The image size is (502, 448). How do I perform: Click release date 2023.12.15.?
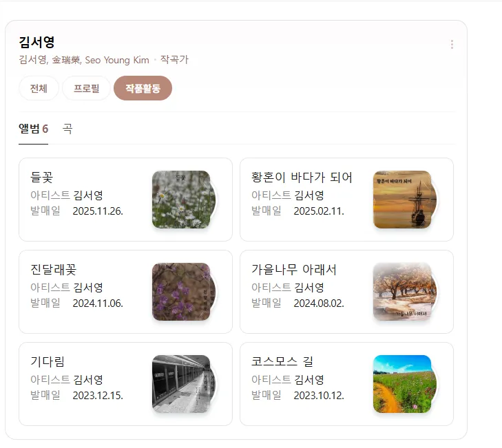(x=98, y=396)
